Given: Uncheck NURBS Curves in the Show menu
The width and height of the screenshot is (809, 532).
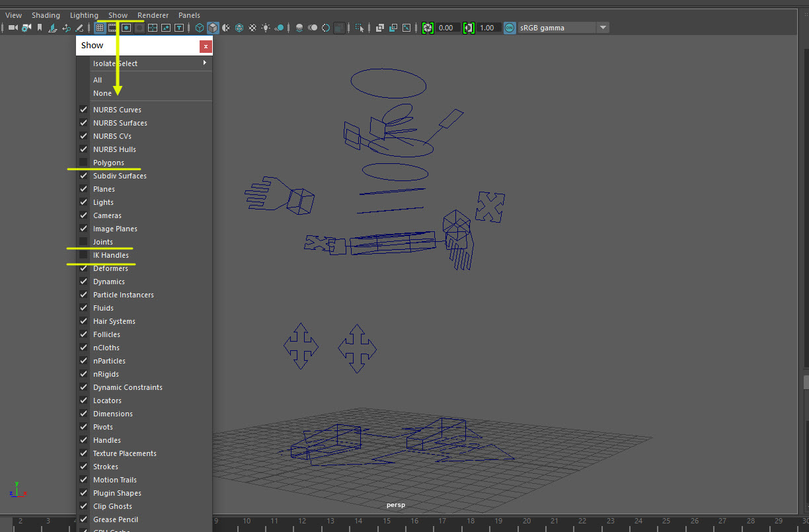Looking at the screenshot, I should tap(83, 109).
